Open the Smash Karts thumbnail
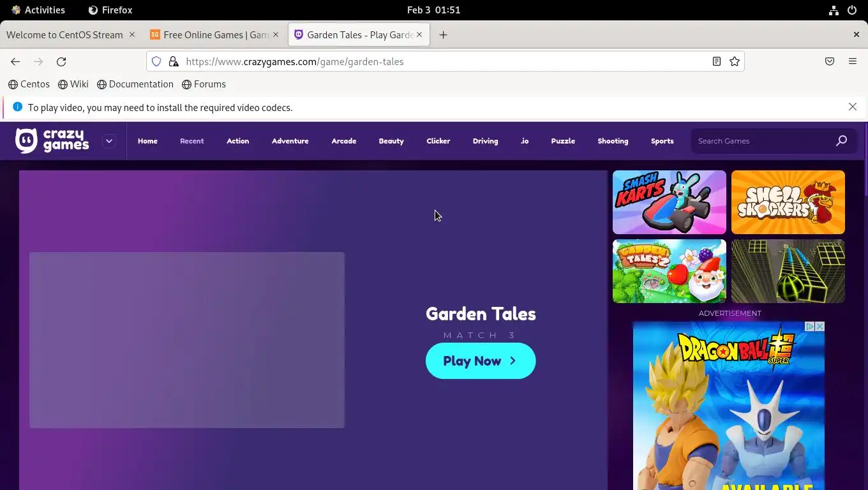Viewport: 868px width, 490px height. 670,202
